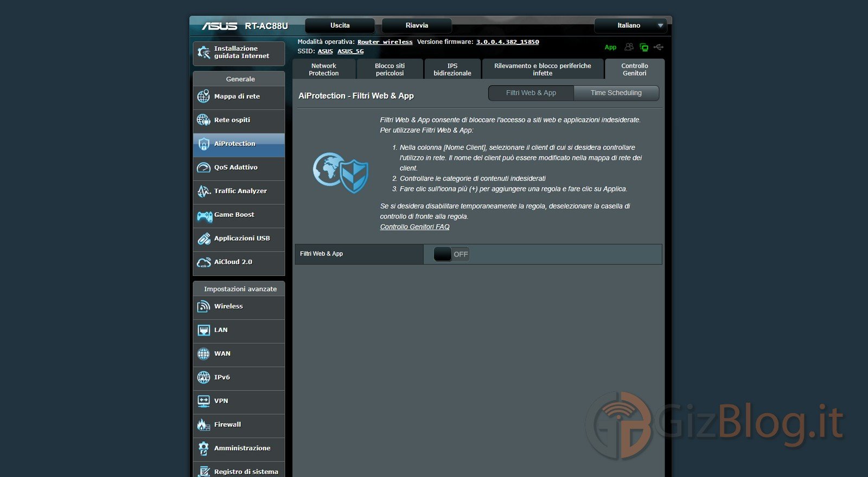Click the Game Boost gamepad icon
Viewport: 868px width, 477px height.
205,216
